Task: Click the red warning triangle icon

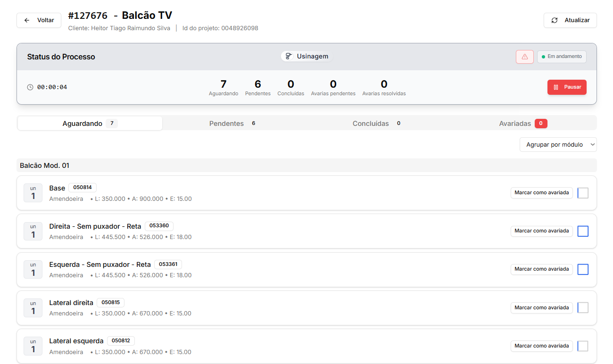Action: point(524,57)
